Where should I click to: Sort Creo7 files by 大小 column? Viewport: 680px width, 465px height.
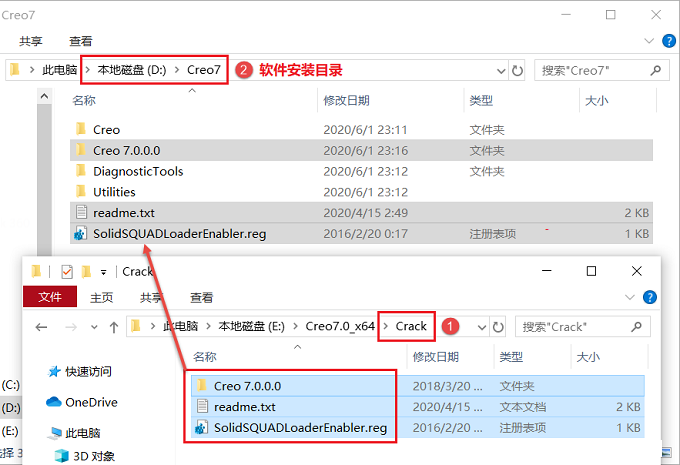(596, 101)
